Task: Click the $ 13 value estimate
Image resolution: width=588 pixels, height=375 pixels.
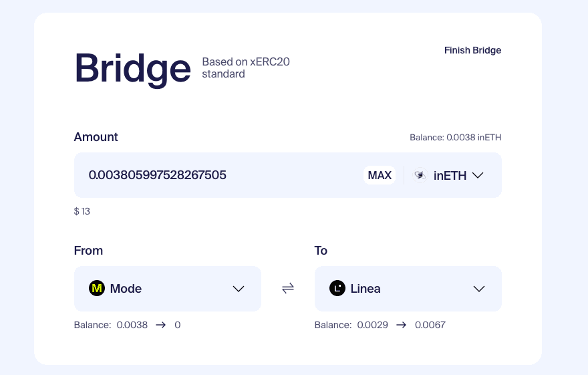Action: click(82, 211)
